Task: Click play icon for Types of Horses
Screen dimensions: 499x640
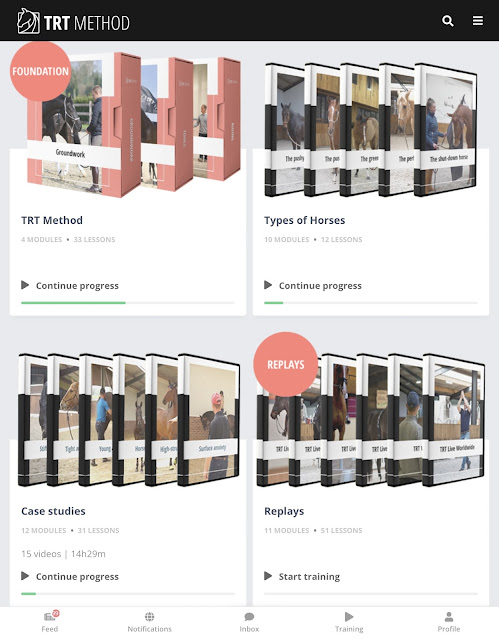Action: 268,284
